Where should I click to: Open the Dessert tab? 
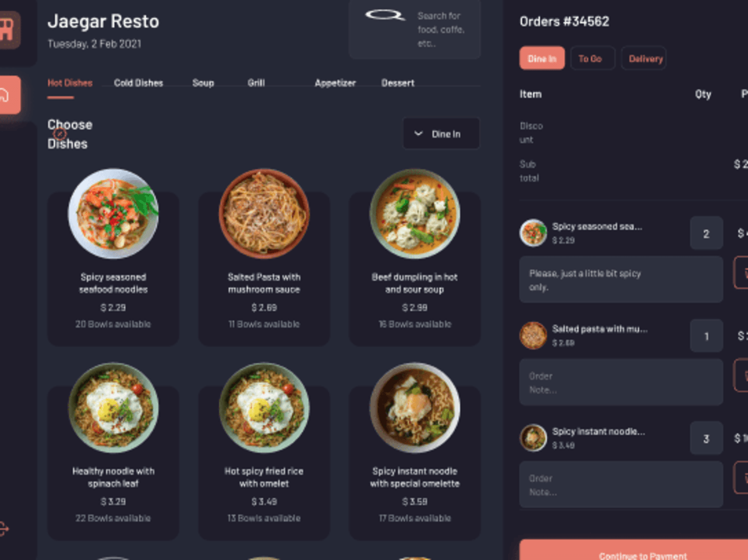(398, 83)
